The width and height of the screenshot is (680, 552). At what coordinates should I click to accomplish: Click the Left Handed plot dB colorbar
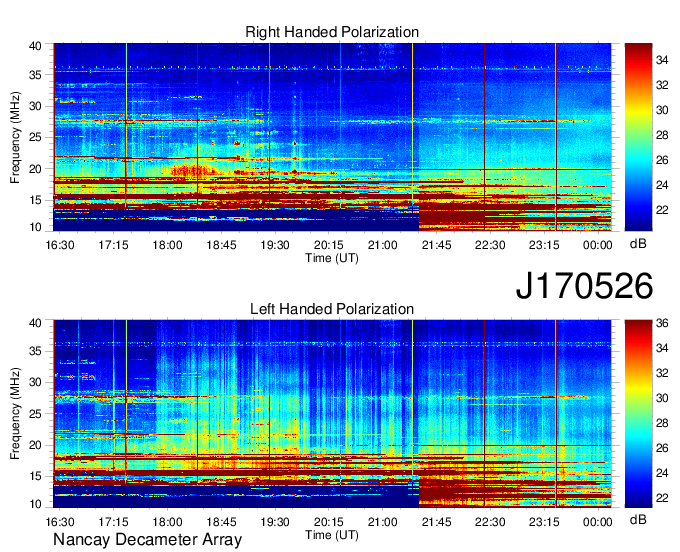638,414
